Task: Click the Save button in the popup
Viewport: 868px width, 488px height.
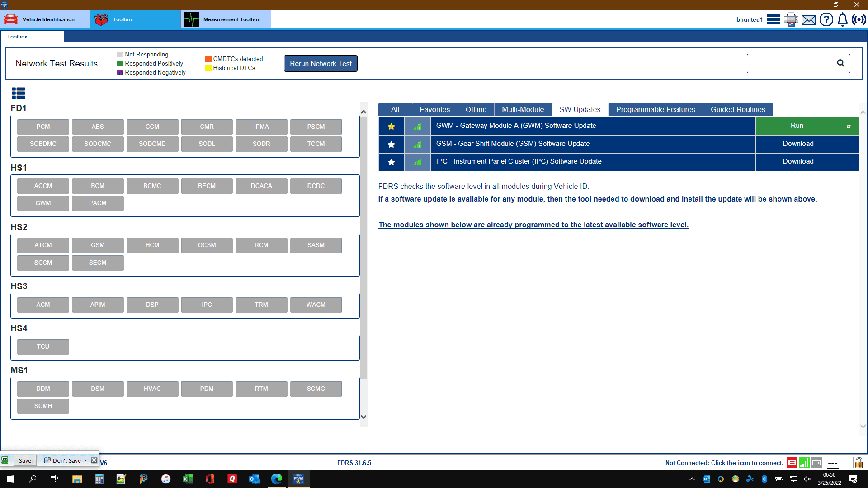Action: (25, 460)
